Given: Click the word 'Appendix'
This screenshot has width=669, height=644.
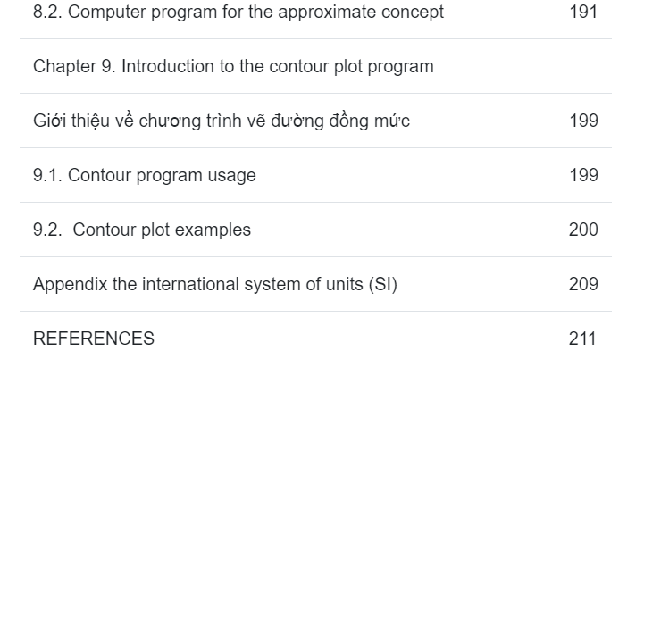Looking at the screenshot, I should tap(70, 285).
